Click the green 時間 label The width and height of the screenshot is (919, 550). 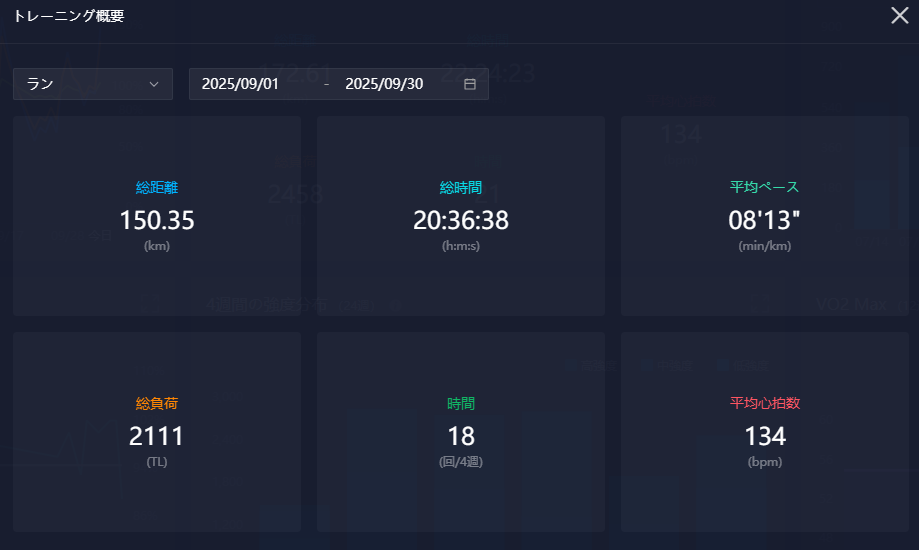pos(461,403)
